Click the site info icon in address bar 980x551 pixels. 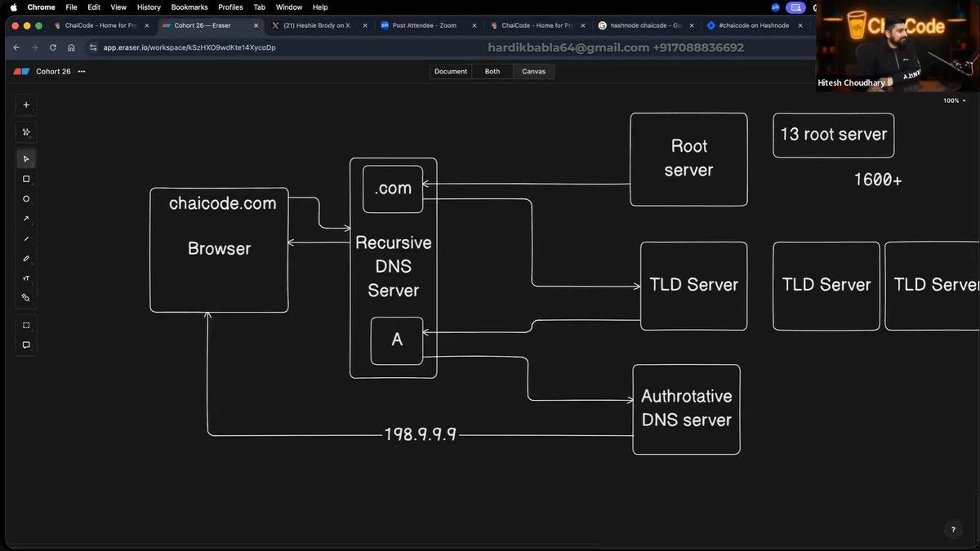click(93, 47)
